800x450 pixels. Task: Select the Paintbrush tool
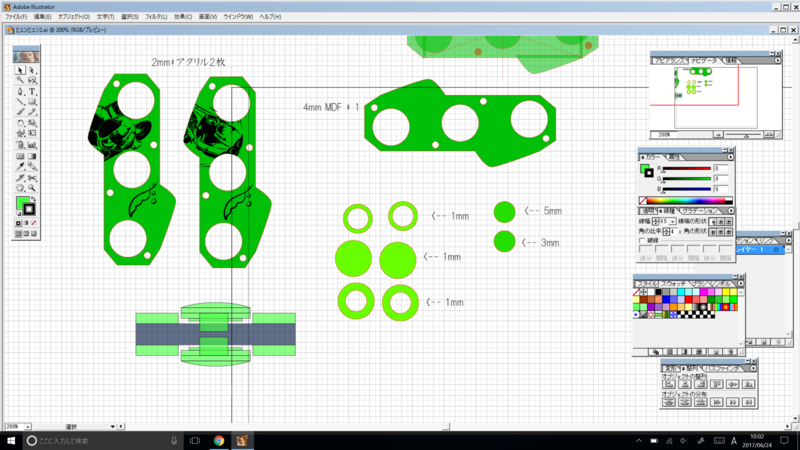point(20,112)
